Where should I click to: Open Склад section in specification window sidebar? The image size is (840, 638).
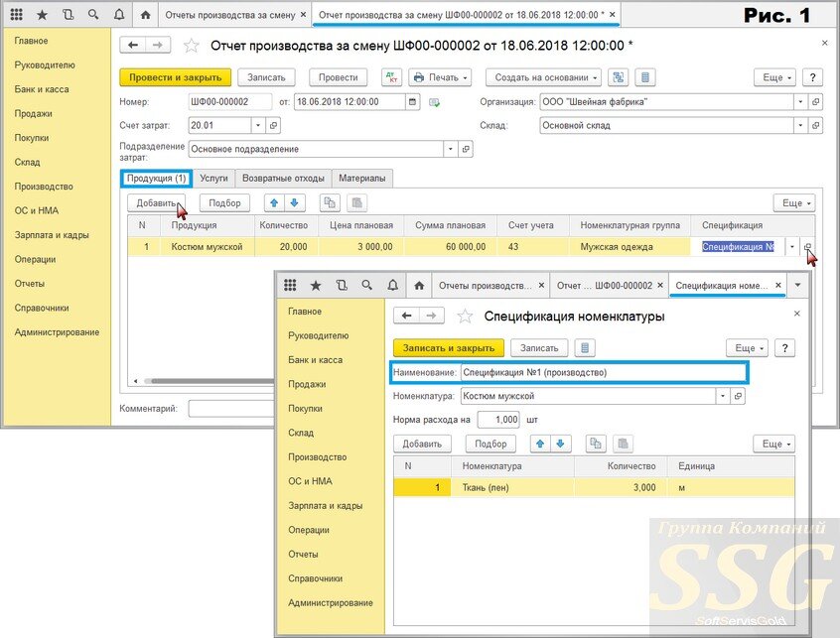301,433
